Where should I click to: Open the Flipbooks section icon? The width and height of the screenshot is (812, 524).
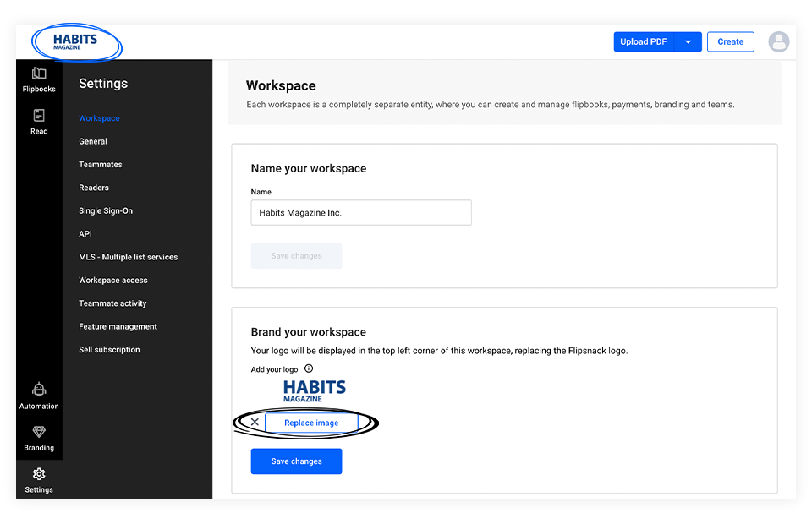[39, 74]
